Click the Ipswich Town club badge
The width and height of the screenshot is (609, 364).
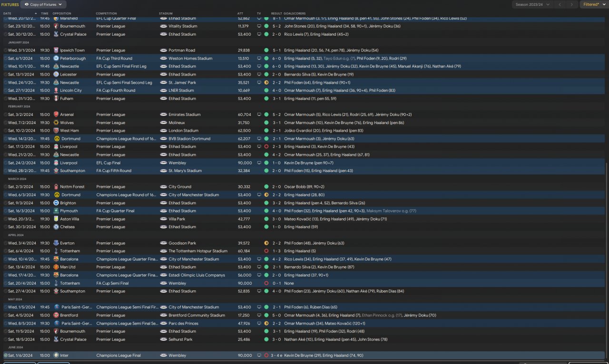[56, 50]
